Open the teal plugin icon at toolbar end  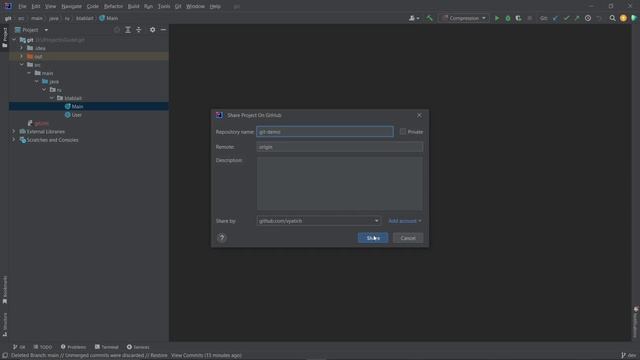(634, 18)
